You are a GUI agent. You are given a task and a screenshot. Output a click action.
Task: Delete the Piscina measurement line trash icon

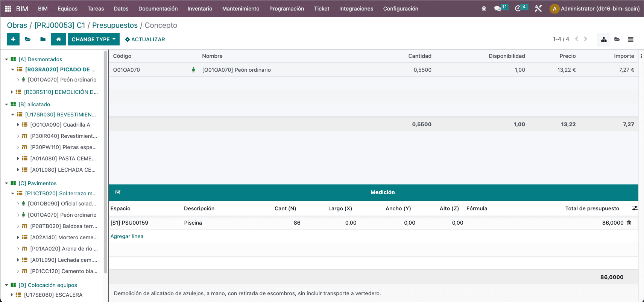(629, 223)
